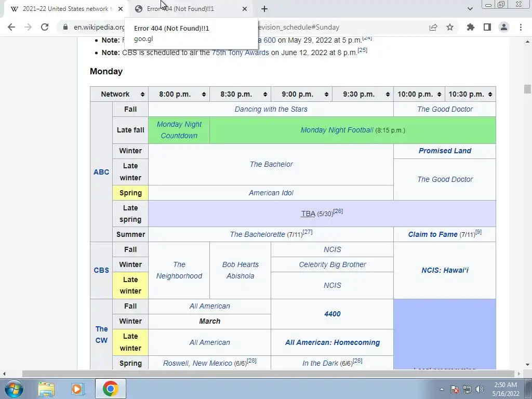Share this page icon in address bar

click(433, 27)
